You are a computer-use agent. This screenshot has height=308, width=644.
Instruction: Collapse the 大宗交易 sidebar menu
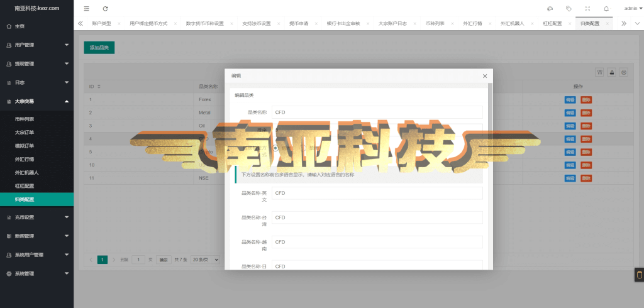(x=36, y=101)
